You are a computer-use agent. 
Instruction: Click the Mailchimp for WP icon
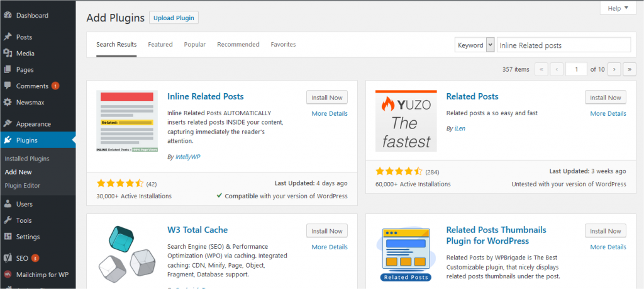8,274
